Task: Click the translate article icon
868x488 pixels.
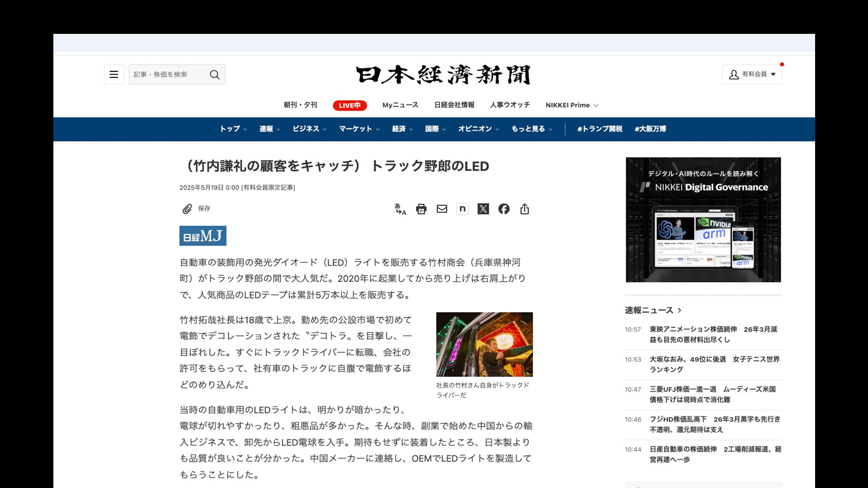Action: [400, 209]
